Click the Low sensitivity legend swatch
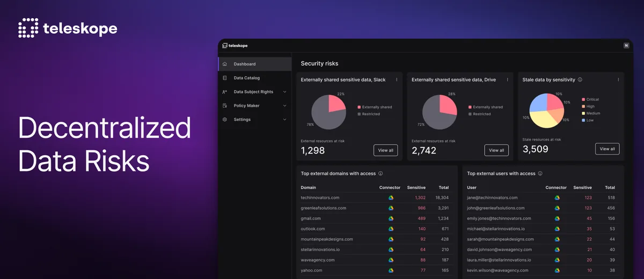Image resolution: width=644 pixels, height=279 pixels. 583,120
